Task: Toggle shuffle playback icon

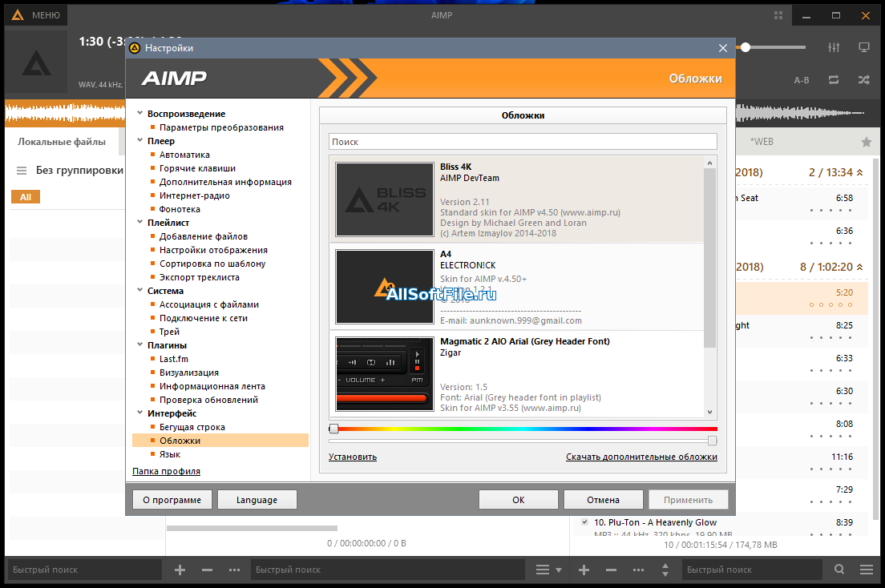Action: (x=863, y=80)
